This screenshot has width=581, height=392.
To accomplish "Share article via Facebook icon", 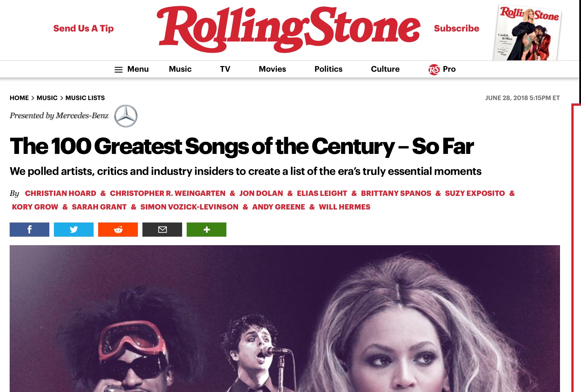I will [x=30, y=230].
